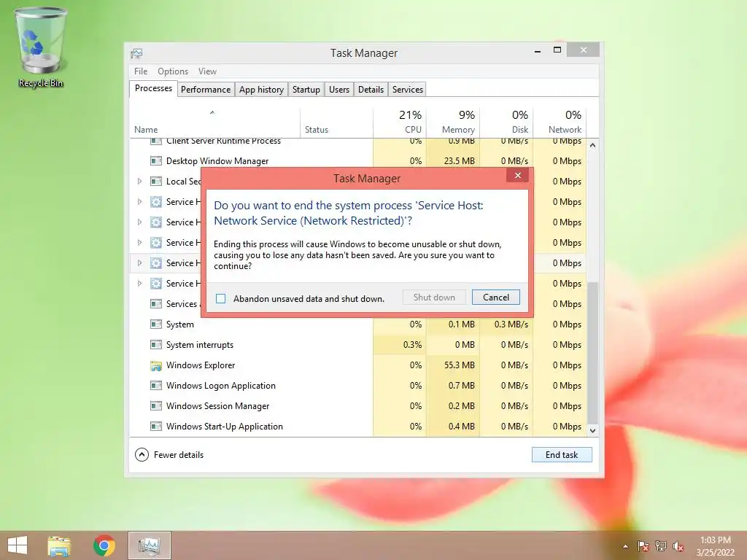Open the taskbar clock showing 1:03 PM

pos(715,546)
